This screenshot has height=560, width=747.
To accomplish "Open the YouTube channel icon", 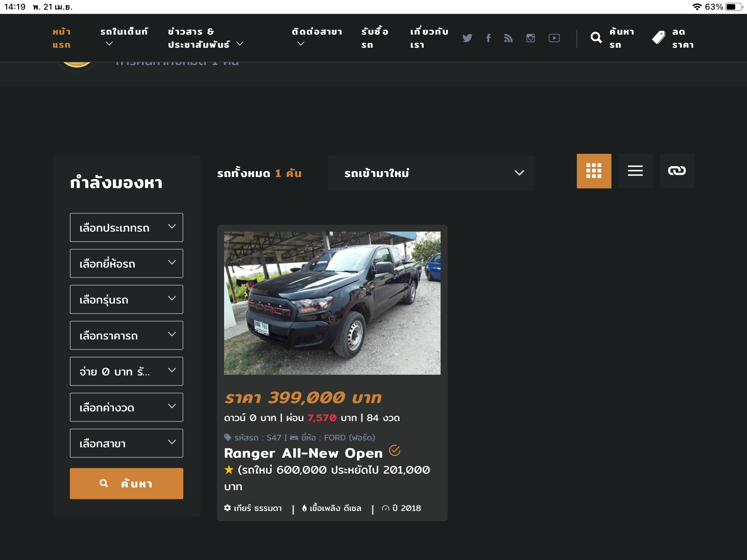I will (554, 38).
